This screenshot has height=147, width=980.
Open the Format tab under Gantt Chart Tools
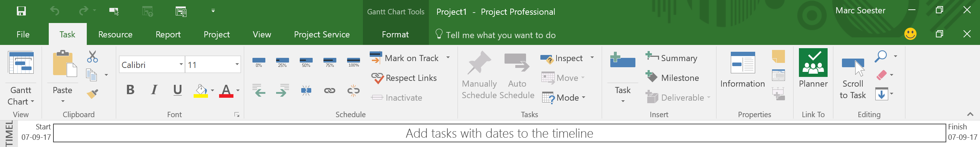click(395, 35)
